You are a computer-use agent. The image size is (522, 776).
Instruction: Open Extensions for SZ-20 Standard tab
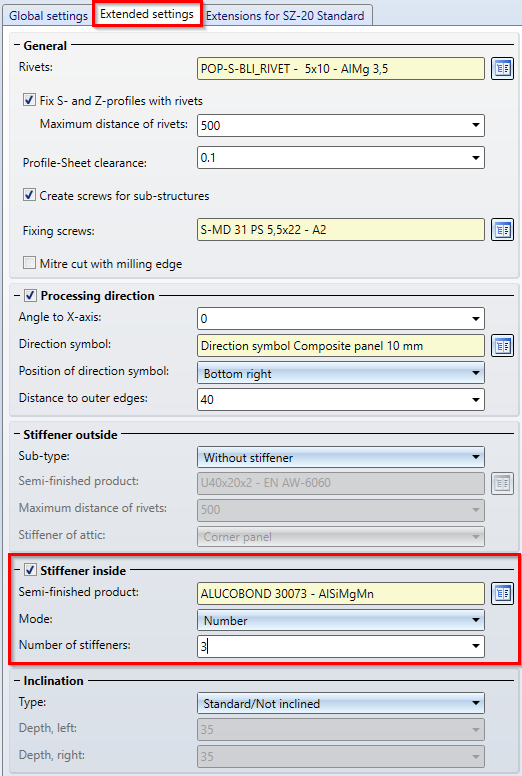285,16
